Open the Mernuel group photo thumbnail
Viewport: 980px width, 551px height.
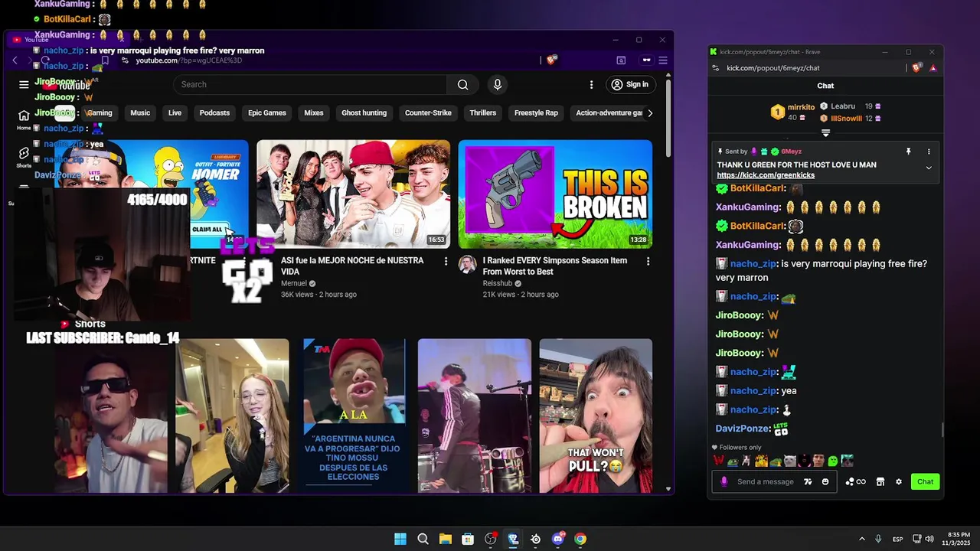353,194
